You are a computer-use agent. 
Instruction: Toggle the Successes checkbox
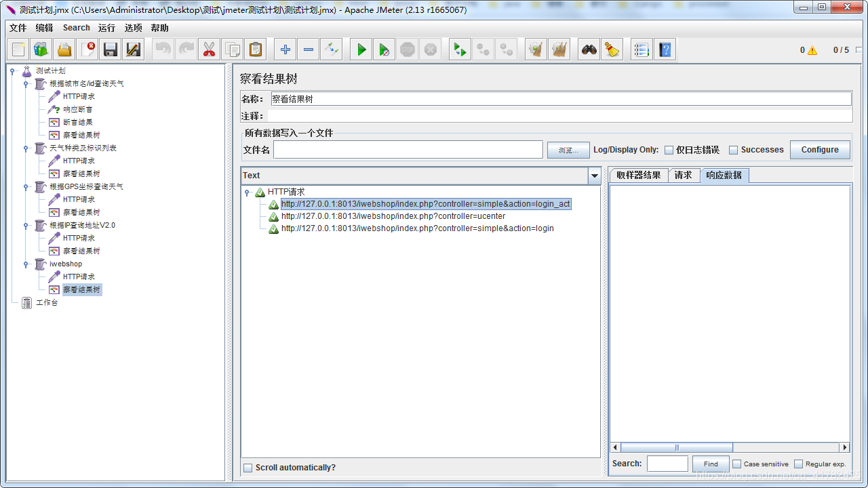click(733, 150)
